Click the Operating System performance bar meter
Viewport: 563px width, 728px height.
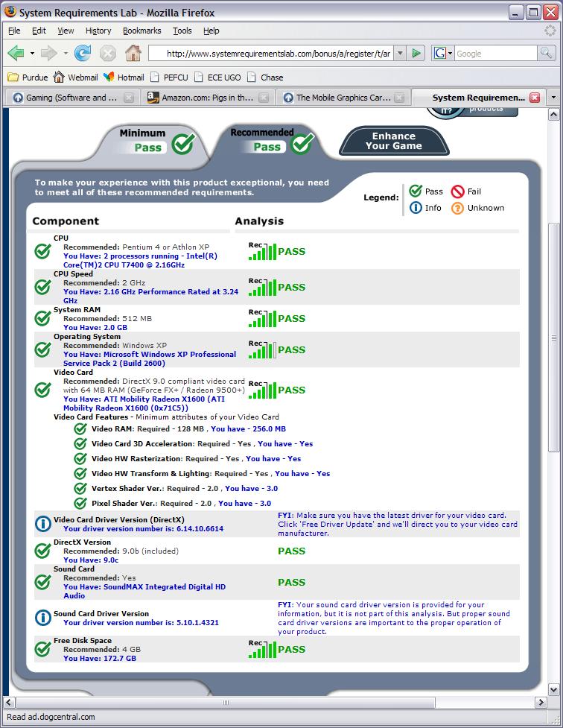263,349
